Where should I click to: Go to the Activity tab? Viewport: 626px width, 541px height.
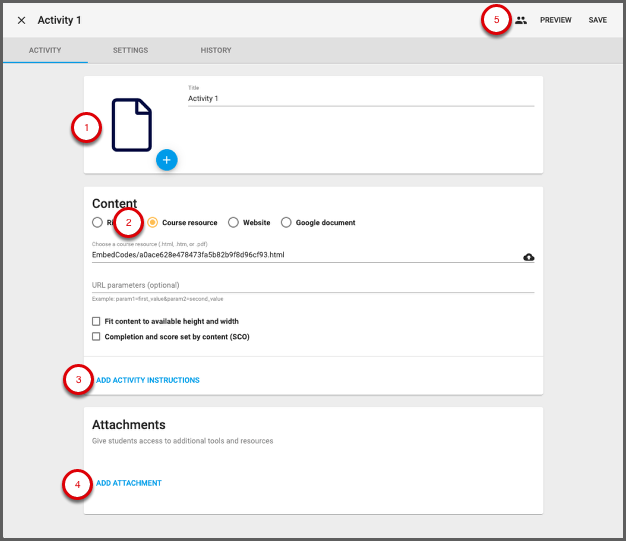pyautogui.click(x=45, y=50)
